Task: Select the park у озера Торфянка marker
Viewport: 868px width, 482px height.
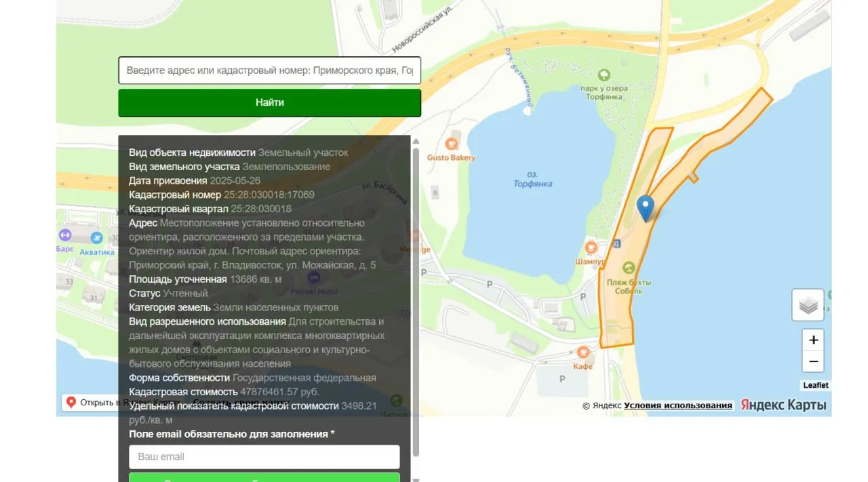Action: 604,75
